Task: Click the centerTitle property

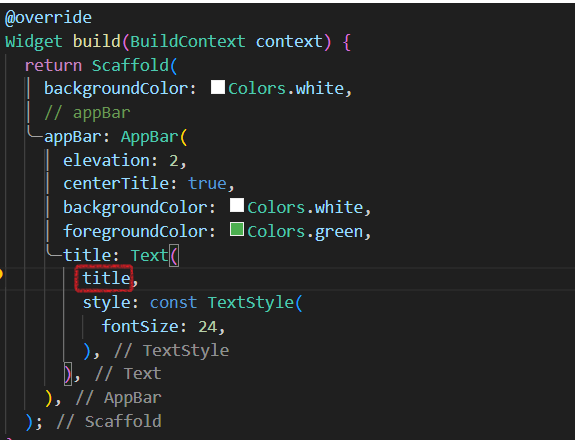Action: [120, 184]
